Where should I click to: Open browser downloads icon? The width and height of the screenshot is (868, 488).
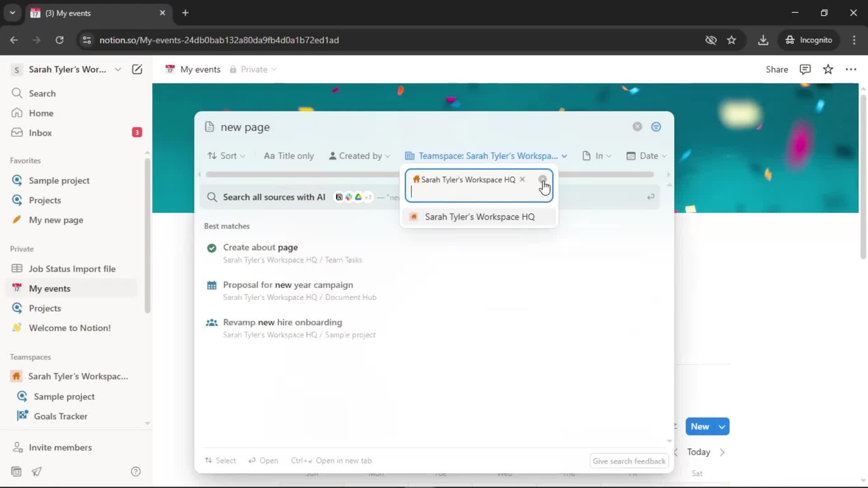click(x=763, y=40)
